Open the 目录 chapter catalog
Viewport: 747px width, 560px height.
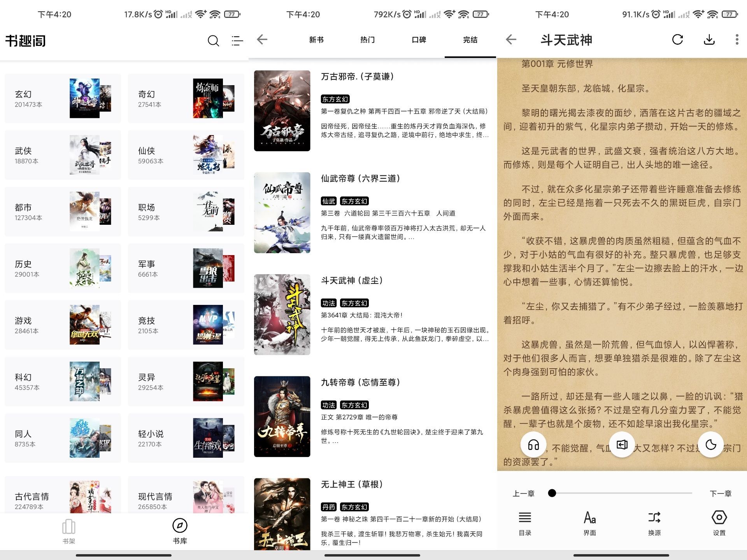pos(524,523)
